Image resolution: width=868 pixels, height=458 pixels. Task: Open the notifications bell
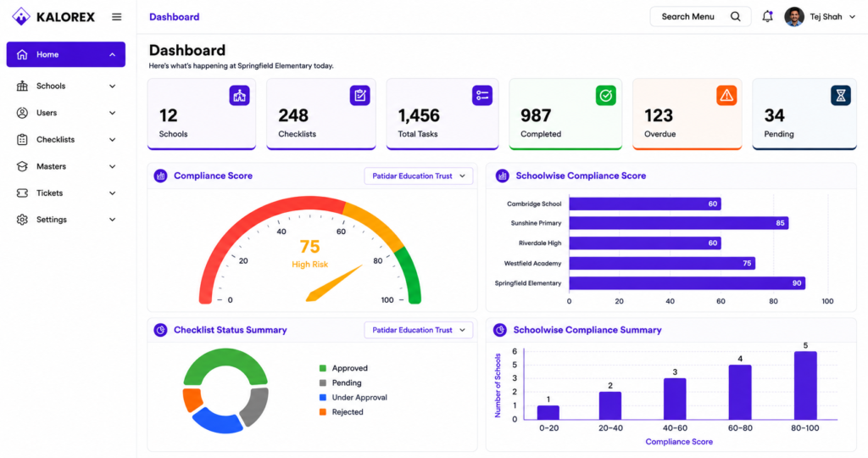(x=767, y=17)
